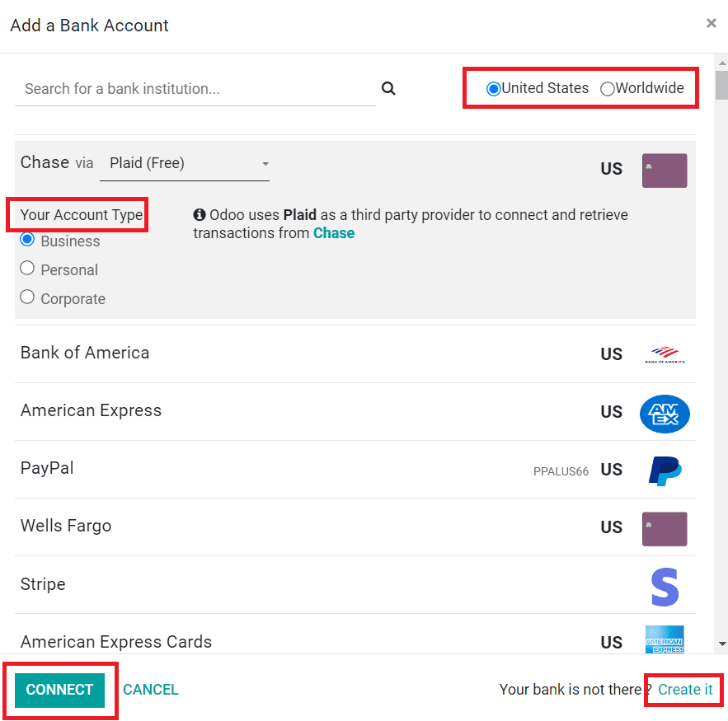Image resolution: width=728 pixels, height=721 pixels.
Task: Click the PayPal logo icon
Action: pos(665,471)
